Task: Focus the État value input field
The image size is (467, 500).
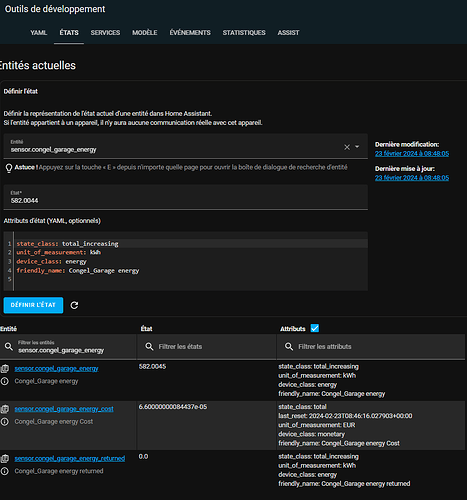Action: click(x=186, y=197)
